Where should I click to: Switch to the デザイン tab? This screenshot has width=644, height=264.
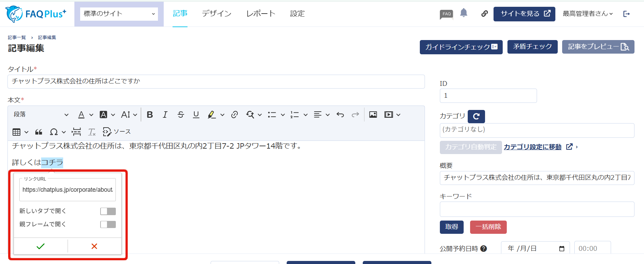[x=217, y=14]
